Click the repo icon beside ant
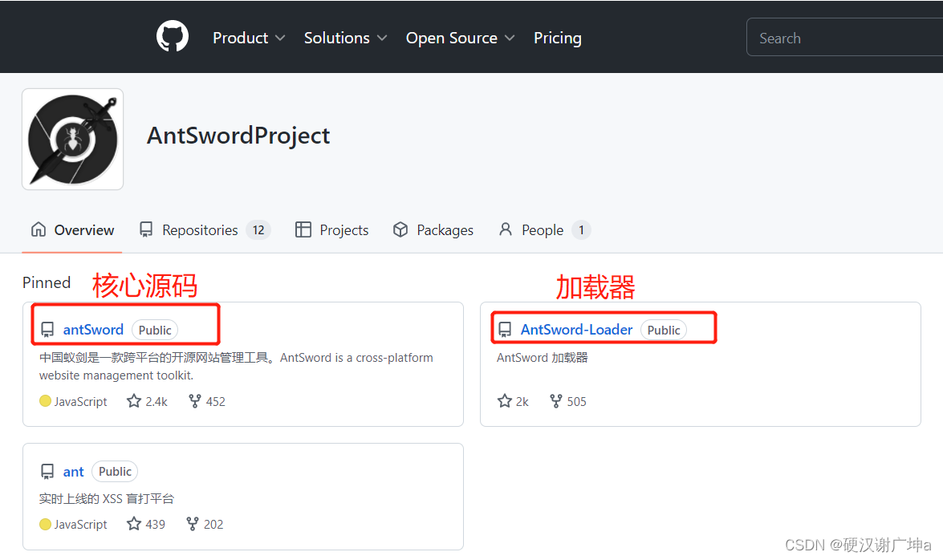Screen dimensions: 943x560 (x=47, y=472)
